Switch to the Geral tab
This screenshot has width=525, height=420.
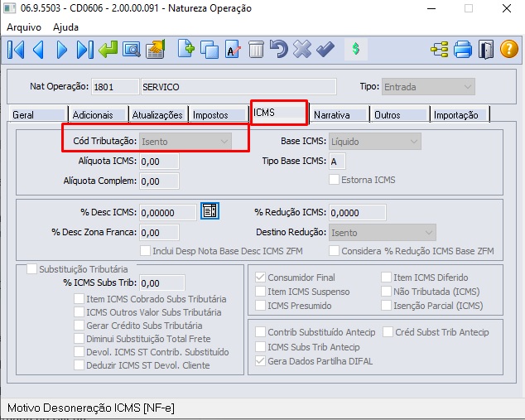point(37,114)
